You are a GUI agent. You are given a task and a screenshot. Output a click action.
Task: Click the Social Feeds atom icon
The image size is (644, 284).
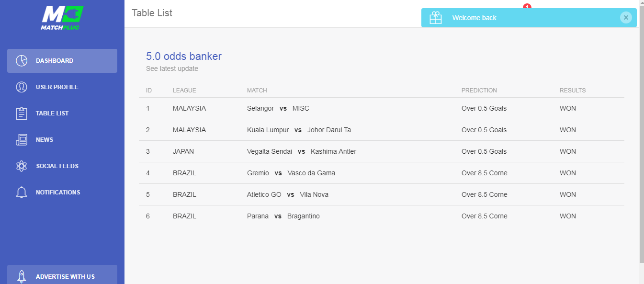22,166
